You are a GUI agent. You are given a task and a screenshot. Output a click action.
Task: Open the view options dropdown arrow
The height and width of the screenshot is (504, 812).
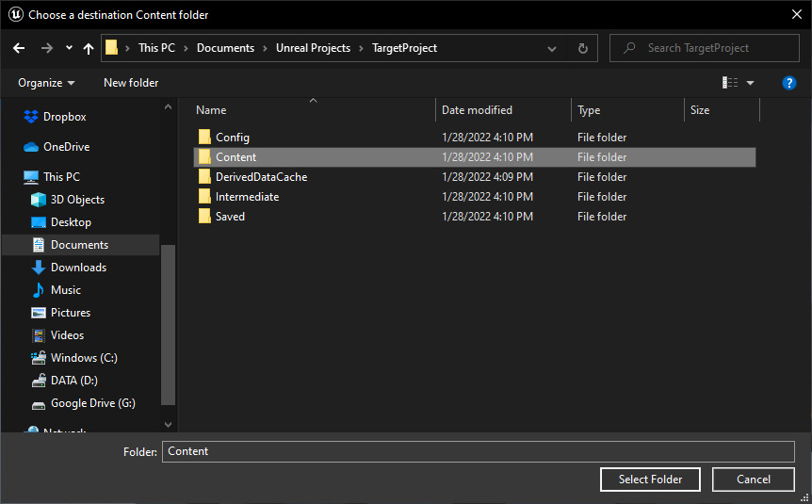[750, 83]
